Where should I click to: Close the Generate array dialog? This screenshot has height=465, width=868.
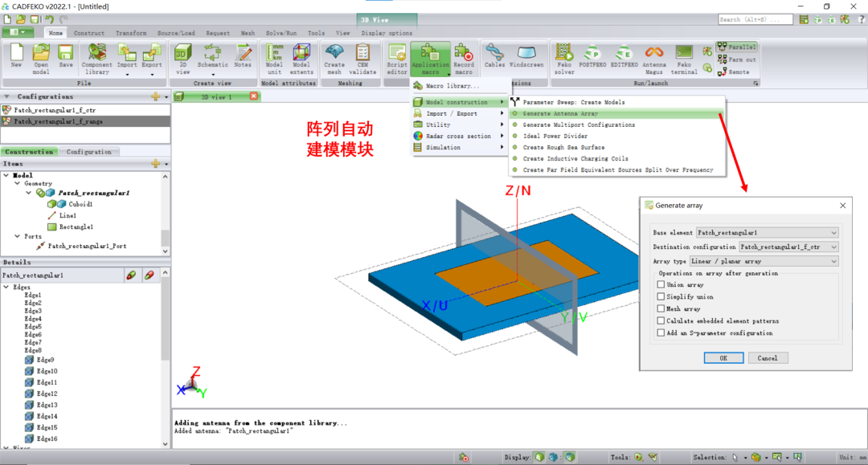[842, 205]
